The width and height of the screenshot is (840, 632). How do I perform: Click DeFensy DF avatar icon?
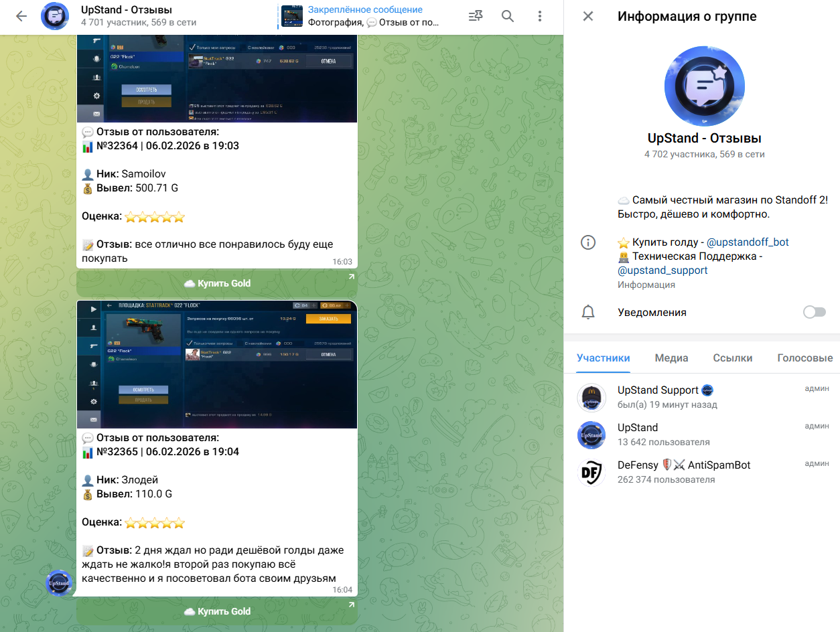tap(591, 473)
